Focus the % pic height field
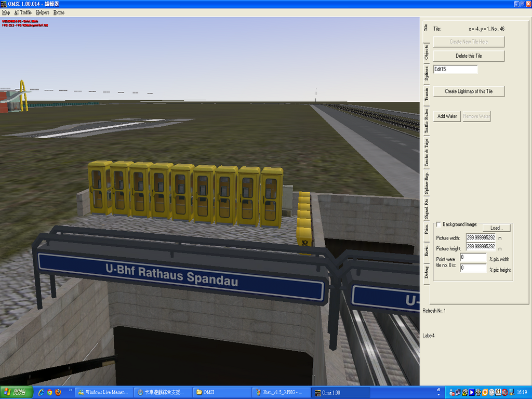This screenshot has height=399, width=532. (x=473, y=268)
